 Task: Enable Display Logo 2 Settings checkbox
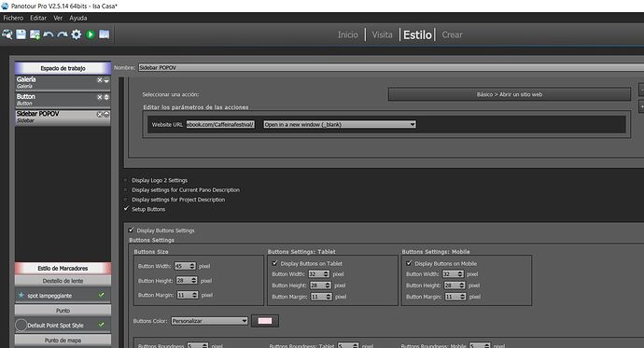[x=126, y=180]
